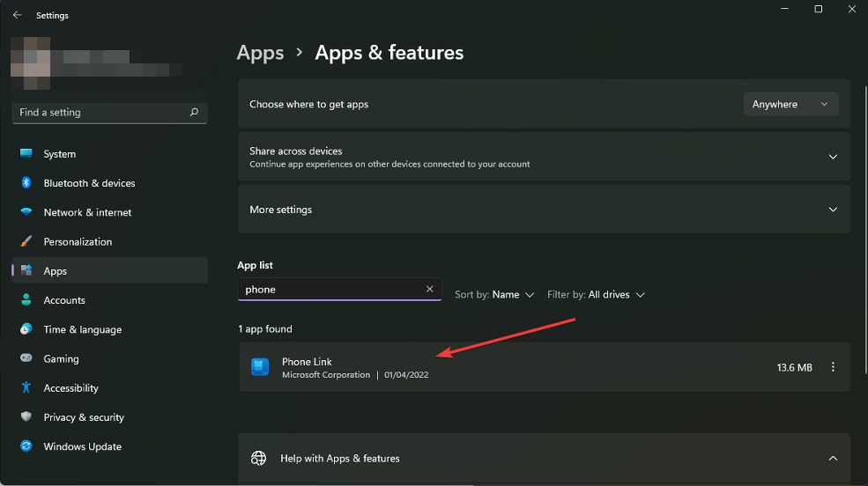
Task: Open the Sort by Name dropdown
Action: [494, 295]
